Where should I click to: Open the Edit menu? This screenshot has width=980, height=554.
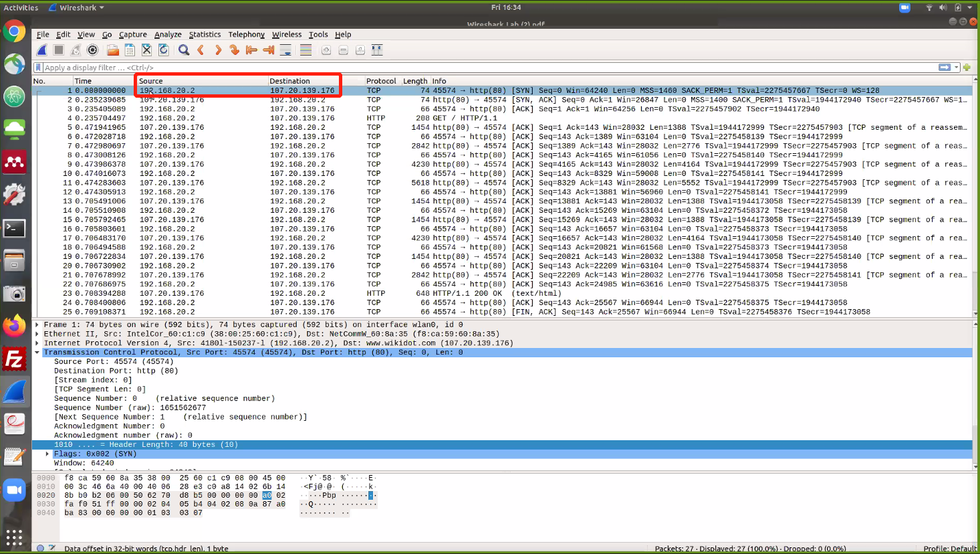tap(64, 35)
